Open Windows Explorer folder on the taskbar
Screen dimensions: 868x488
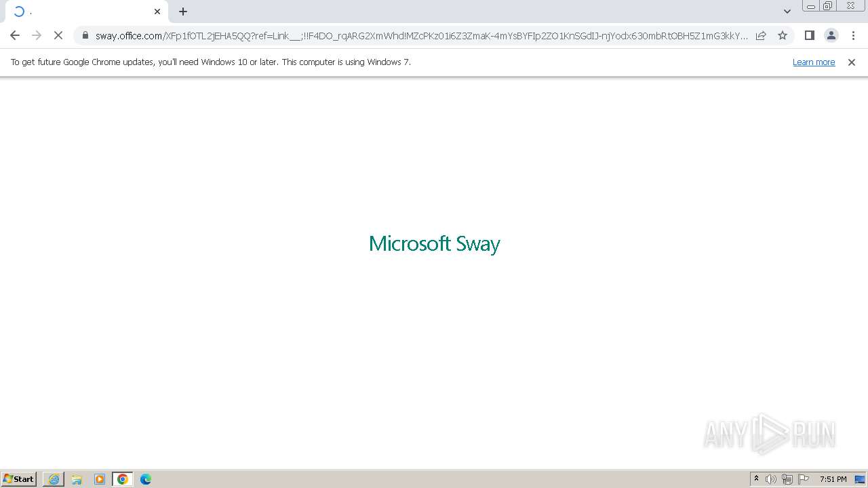pos(77,479)
